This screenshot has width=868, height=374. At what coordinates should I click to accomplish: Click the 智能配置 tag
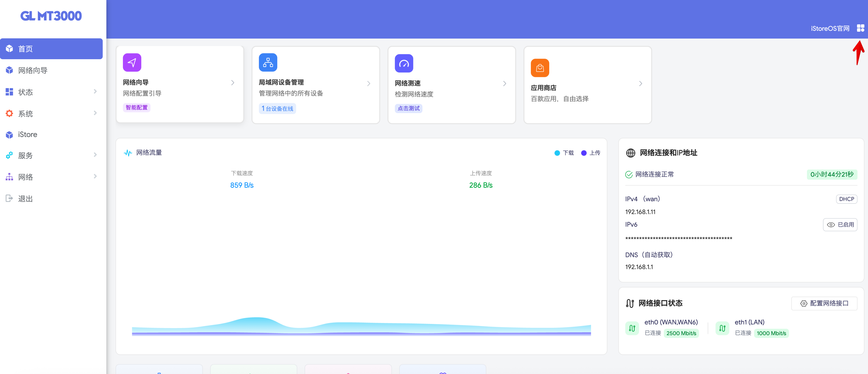pos(136,107)
